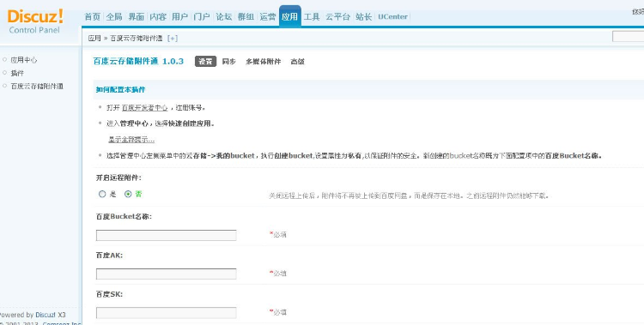The image size is (644, 325).
Task: Select 是 for 开启远程附件
Action: pos(102,194)
